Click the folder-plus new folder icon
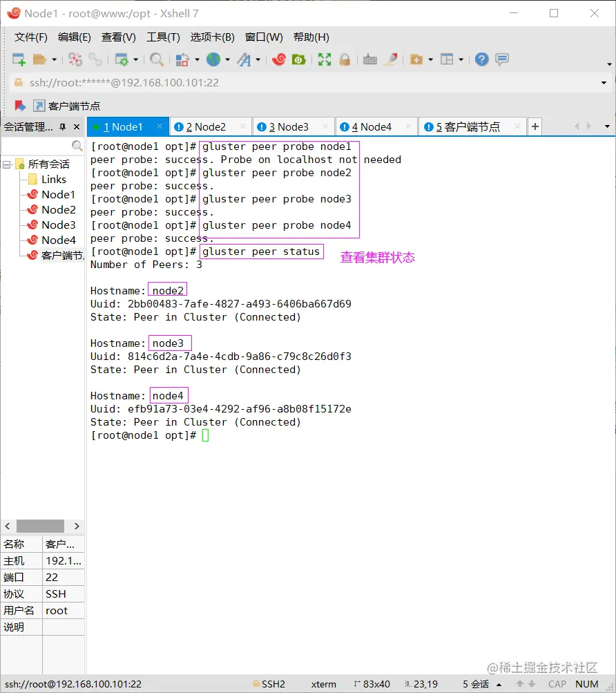The height and width of the screenshot is (693, 616). (416, 59)
